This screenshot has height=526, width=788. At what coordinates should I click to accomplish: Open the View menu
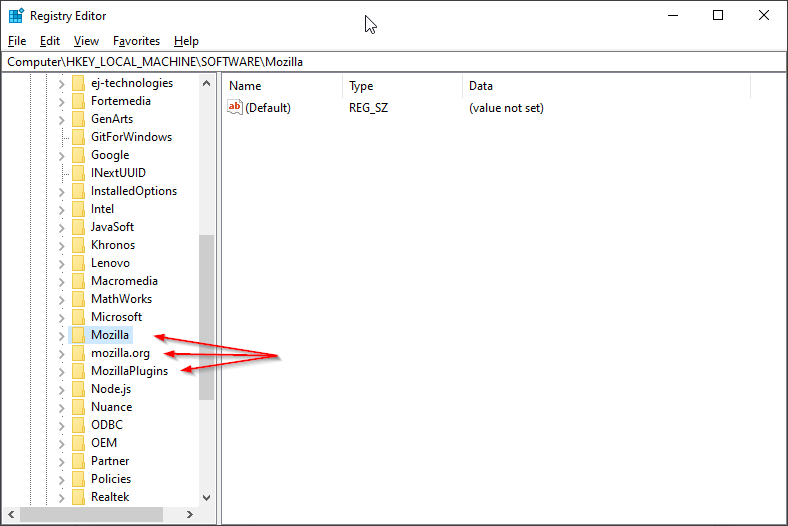pos(86,41)
